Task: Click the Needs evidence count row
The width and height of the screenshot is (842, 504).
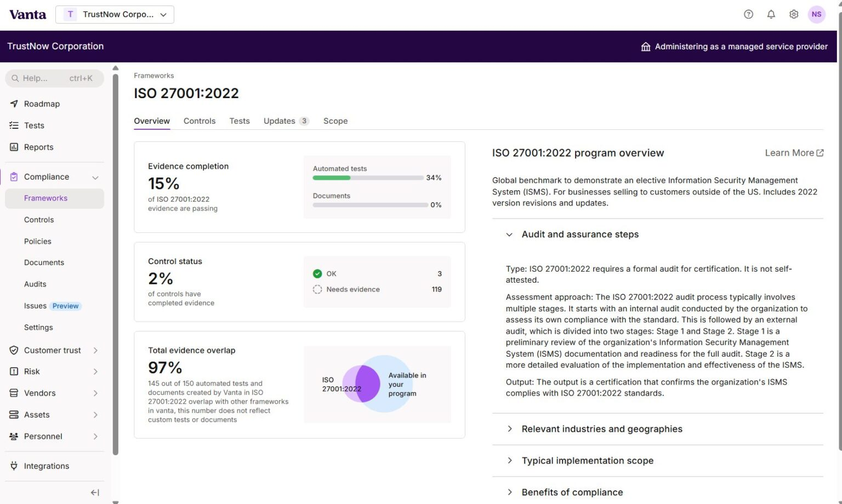Action: coord(377,289)
